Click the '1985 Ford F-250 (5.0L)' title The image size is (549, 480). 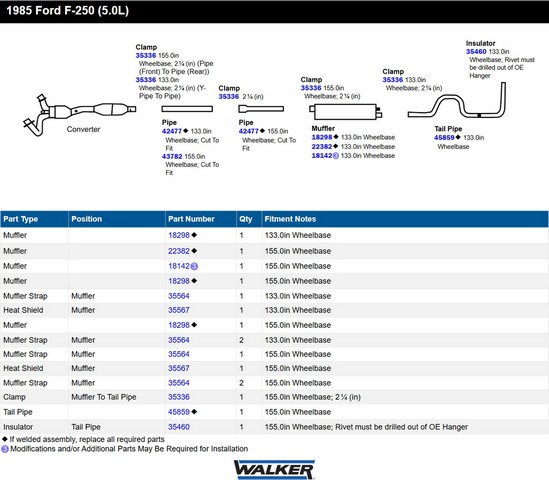tap(68, 11)
